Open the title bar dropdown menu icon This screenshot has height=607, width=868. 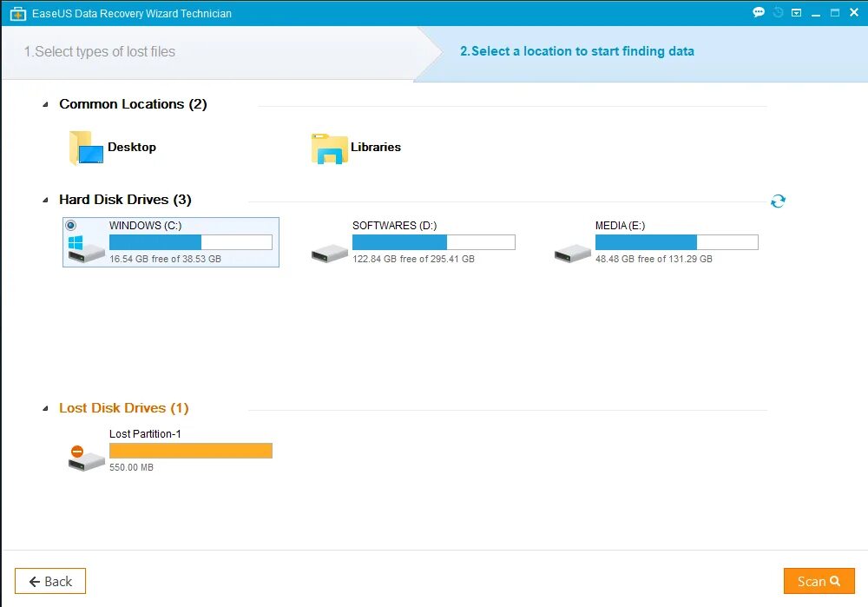[x=796, y=13]
